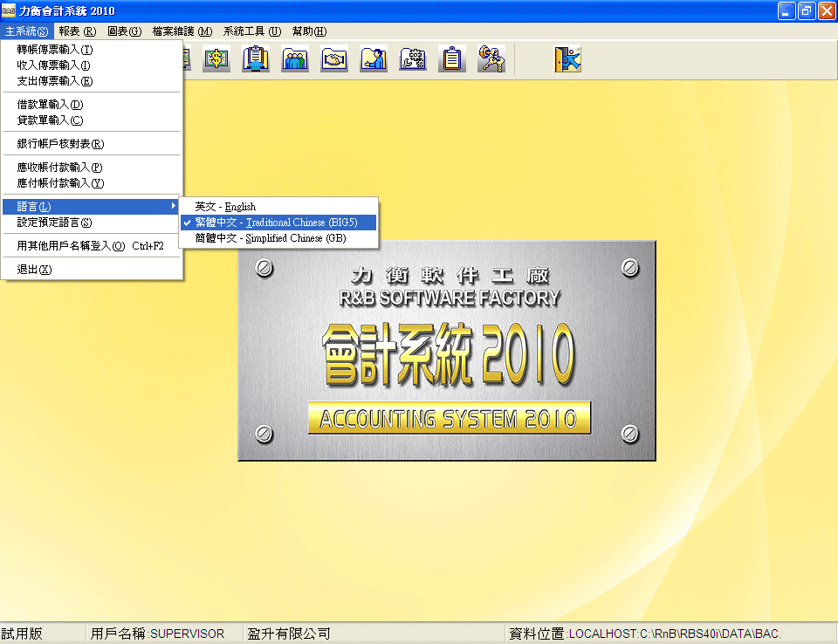Select 應收帳付款輸入(P) menu item
The height and width of the screenshot is (644, 838).
pyautogui.click(x=92, y=168)
